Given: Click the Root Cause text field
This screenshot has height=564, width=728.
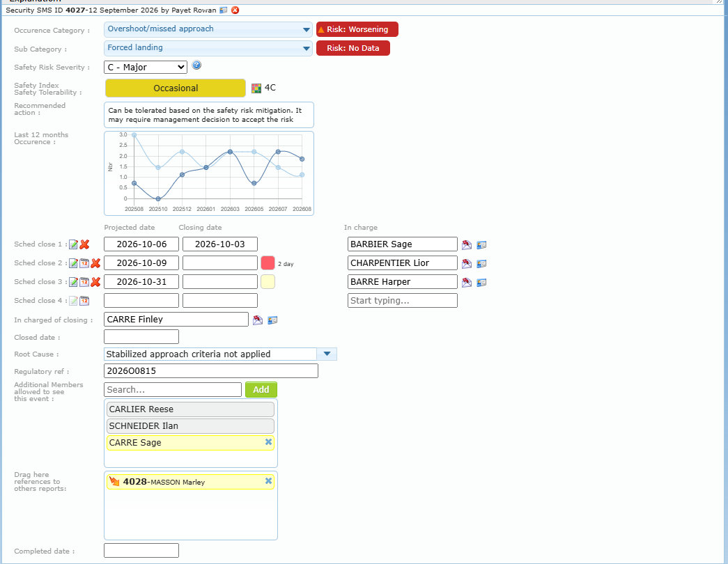Looking at the screenshot, I should (210, 354).
